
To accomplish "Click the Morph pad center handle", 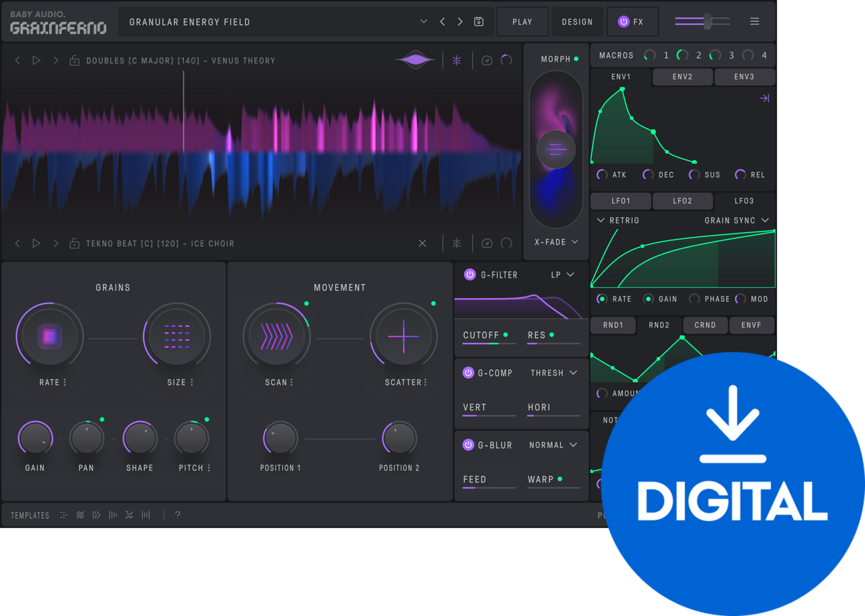I will [x=556, y=149].
